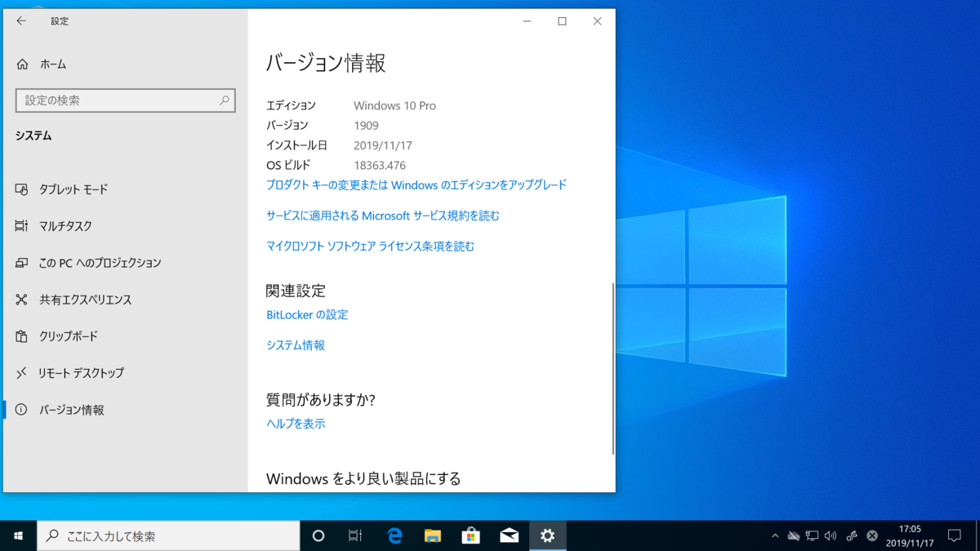Open Cortana from the taskbar circle

pyautogui.click(x=318, y=536)
